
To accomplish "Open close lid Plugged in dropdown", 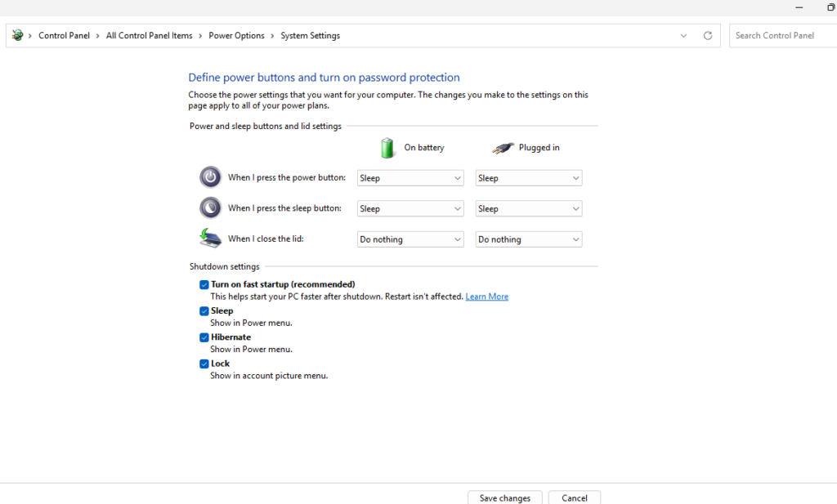I will 529,239.
